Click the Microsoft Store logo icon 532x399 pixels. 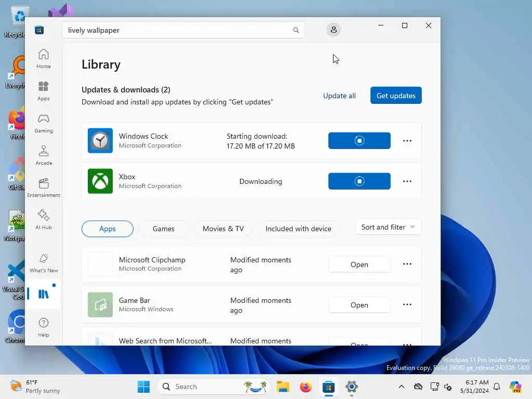click(x=39, y=30)
